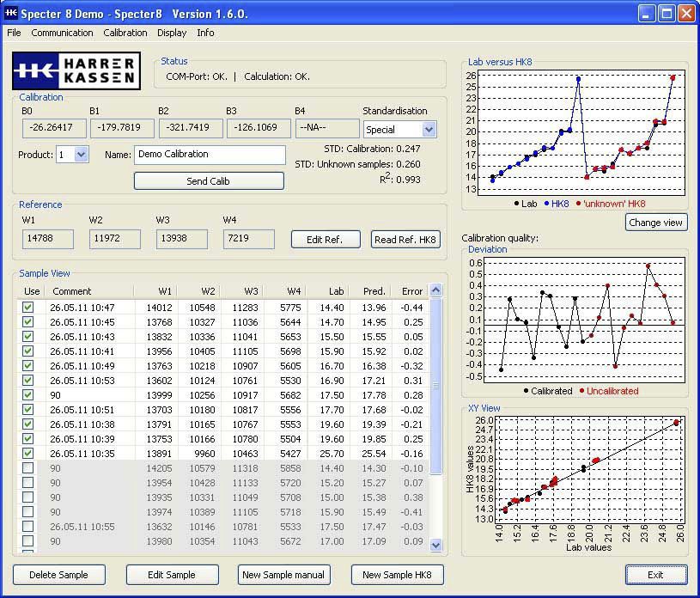
Task: Click the Delete Sample button
Action: point(58,574)
